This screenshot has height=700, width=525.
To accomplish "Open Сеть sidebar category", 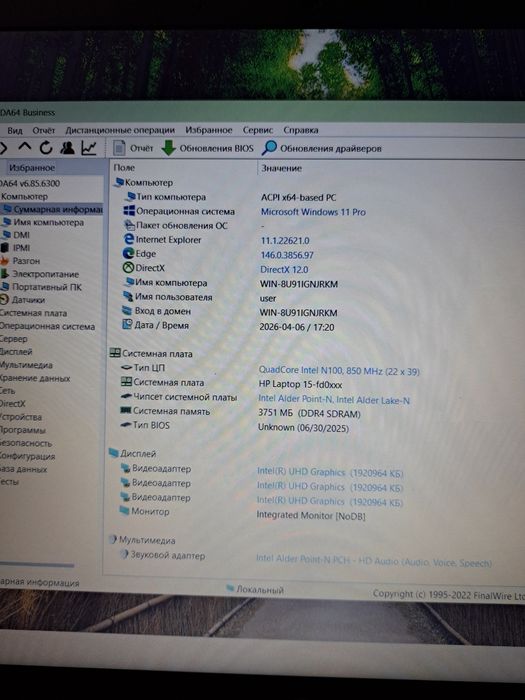I will coord(8,391).
